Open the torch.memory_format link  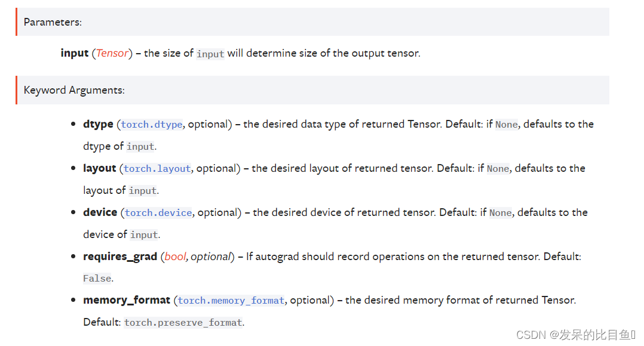click(231, 301)
